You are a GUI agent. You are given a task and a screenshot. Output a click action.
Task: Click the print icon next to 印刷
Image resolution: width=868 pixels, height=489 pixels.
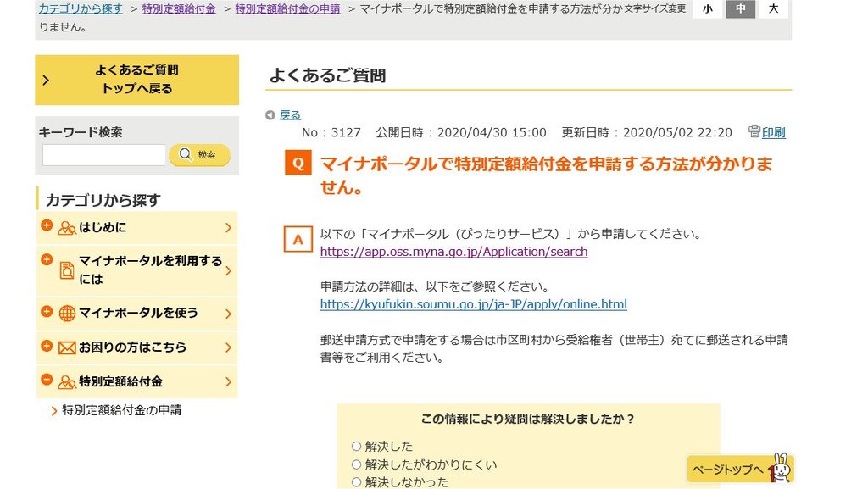coord(754,131)
